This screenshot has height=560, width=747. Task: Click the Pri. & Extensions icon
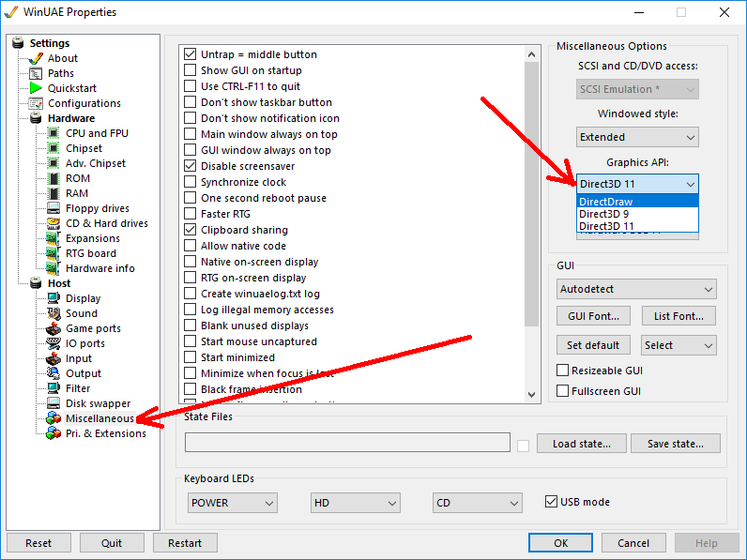53,433
